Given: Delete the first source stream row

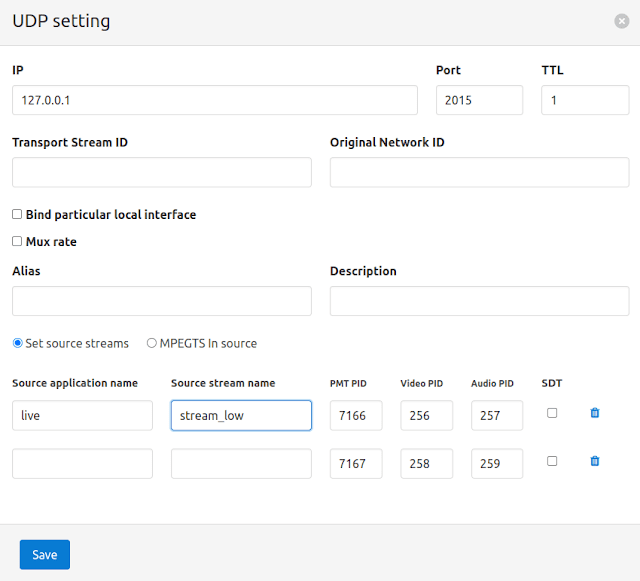Looking at the screenshot, I should coord(595,413).
